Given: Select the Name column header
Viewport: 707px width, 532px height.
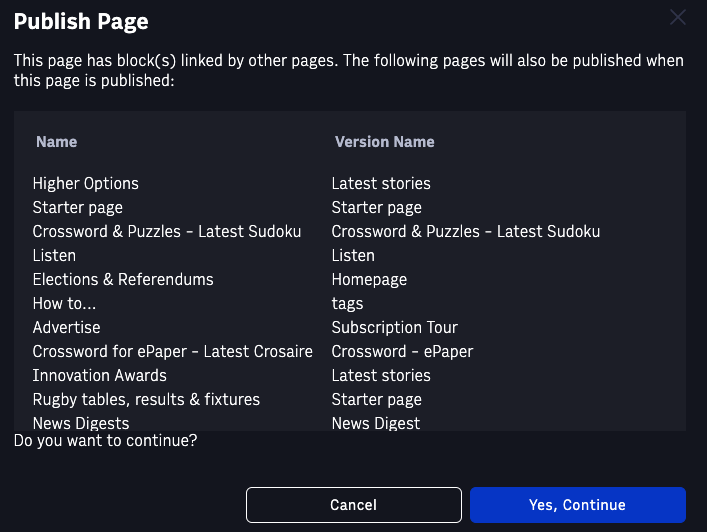Looking at the screenshot, I should point(56,142).
